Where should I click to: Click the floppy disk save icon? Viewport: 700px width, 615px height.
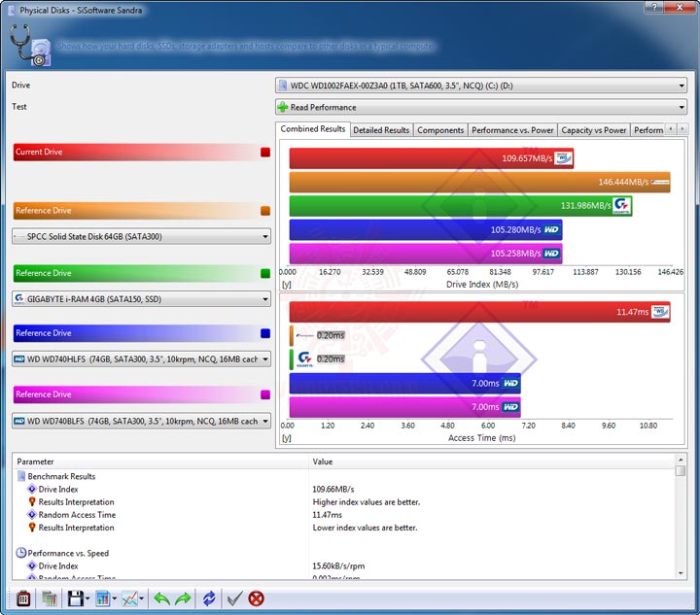point(75,598)
